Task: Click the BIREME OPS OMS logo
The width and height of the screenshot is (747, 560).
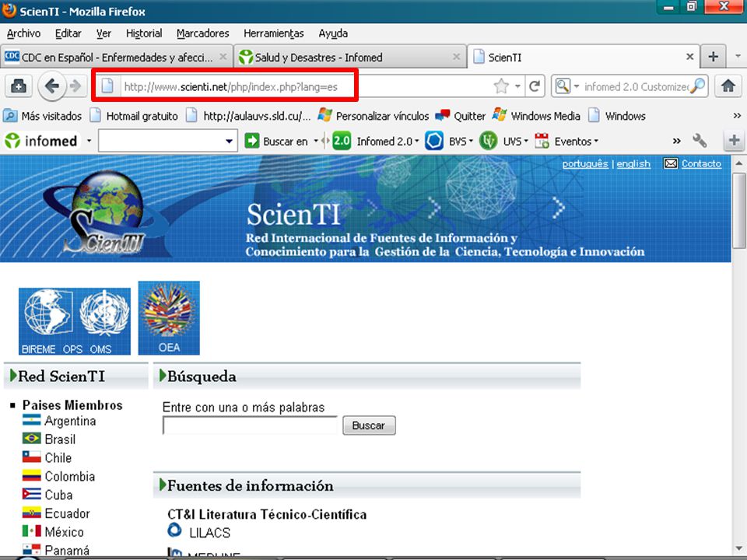Action: point(75,321)
